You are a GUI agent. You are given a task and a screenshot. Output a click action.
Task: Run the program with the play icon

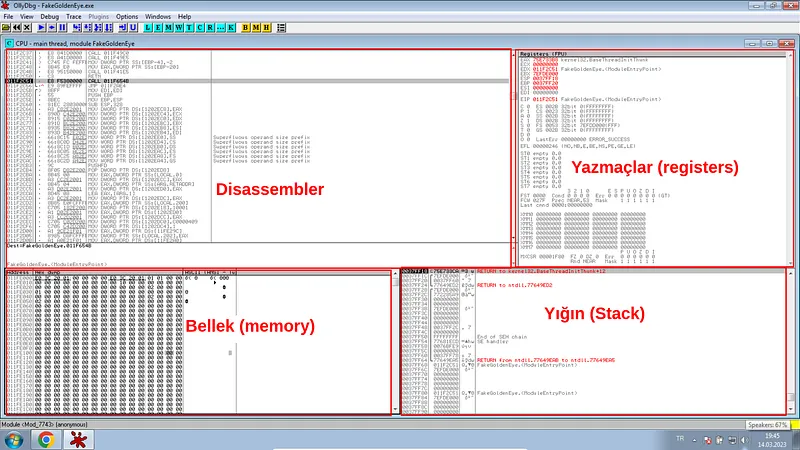coord(41,28)
